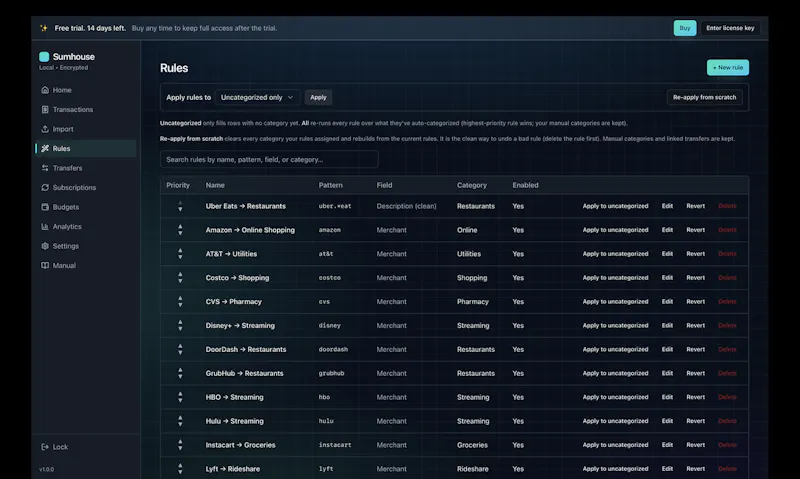Screen dimensions: 800x479
Task: Click the Enabled column header
Action: [525, 185]
